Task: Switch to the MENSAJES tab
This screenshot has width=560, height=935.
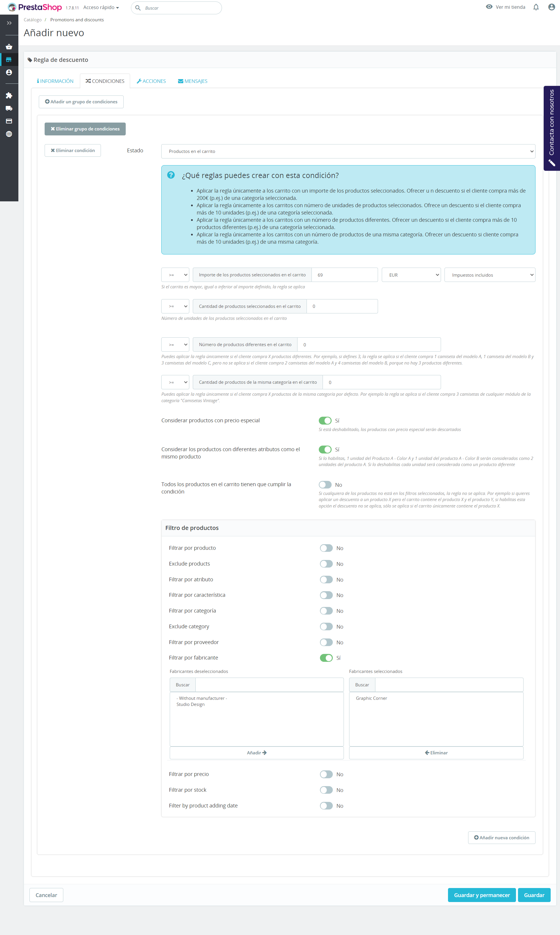Action: point(193,81)
